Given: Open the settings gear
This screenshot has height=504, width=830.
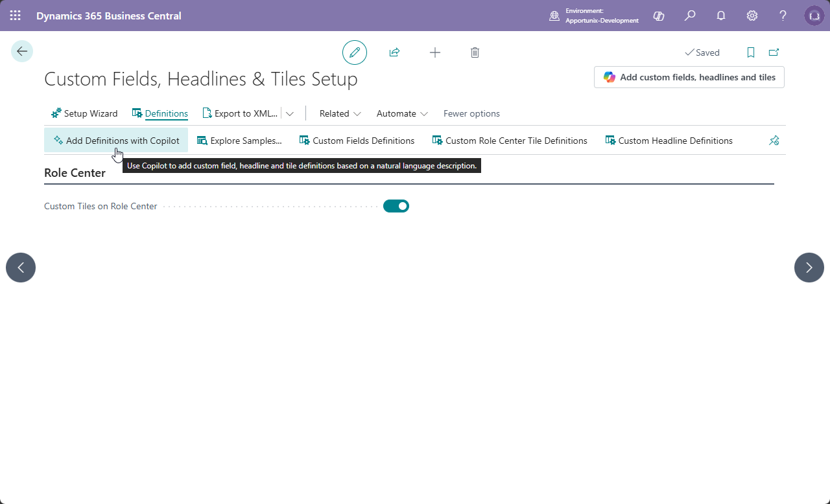Looking at the screenshot, I should (x=752, y=16).
